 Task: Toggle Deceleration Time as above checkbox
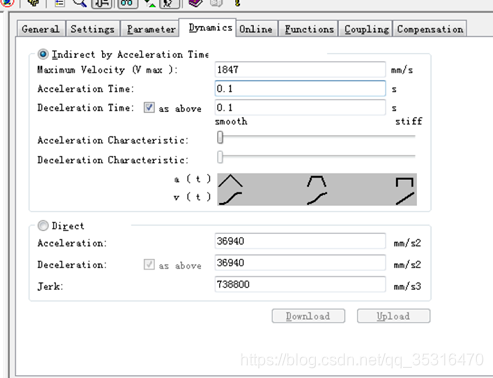pyautogui.click(x=149, y=108)
